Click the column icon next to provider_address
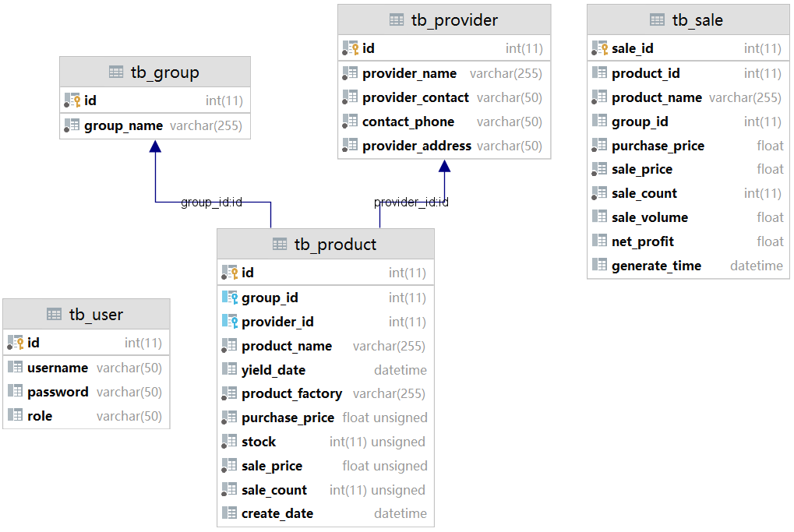 [350, 146]
